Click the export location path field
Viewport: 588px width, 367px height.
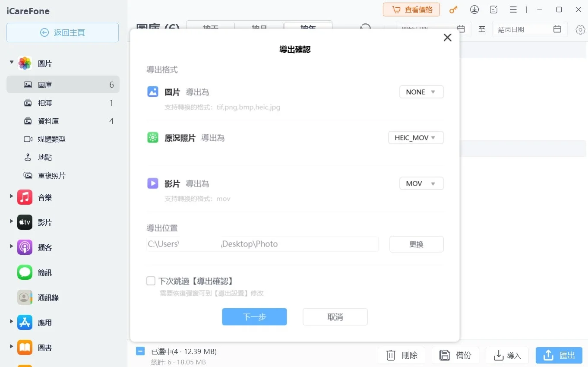(262, 244)
